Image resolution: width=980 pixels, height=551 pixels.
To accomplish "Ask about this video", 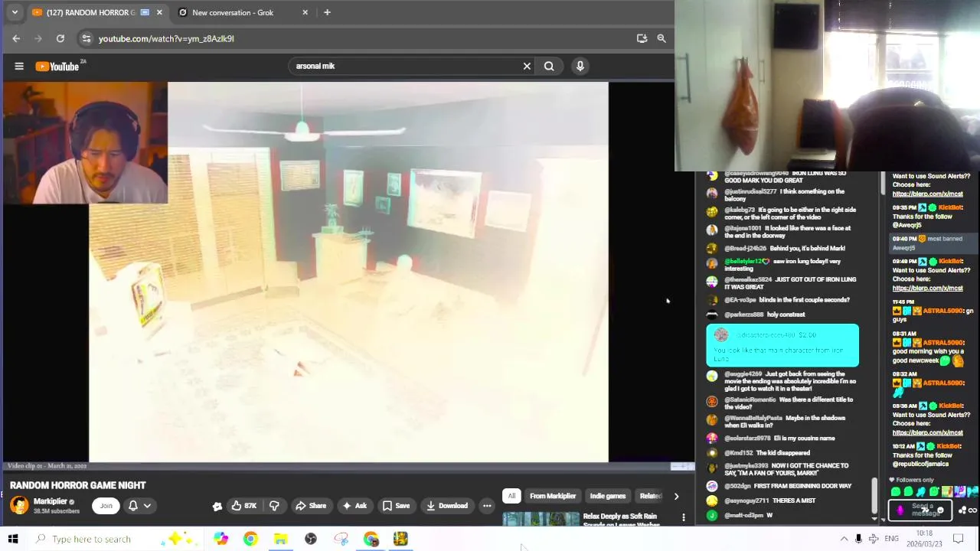I will [x=354, y=505].
